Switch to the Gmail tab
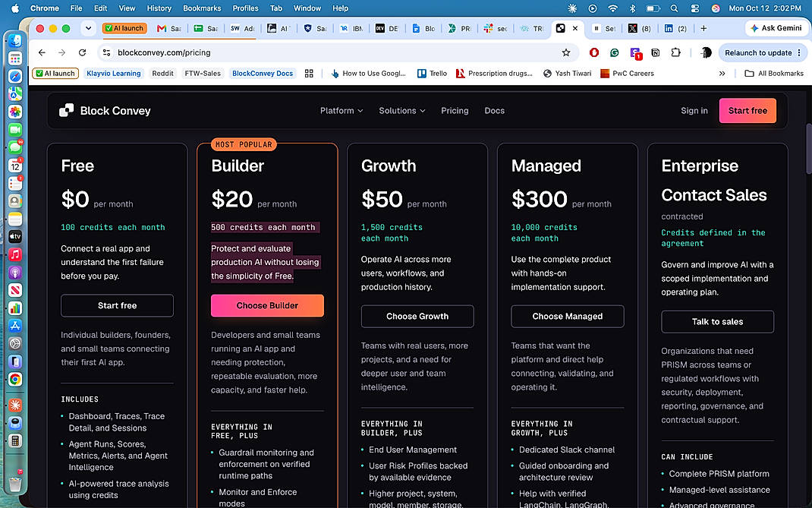 tap(168, 29)
